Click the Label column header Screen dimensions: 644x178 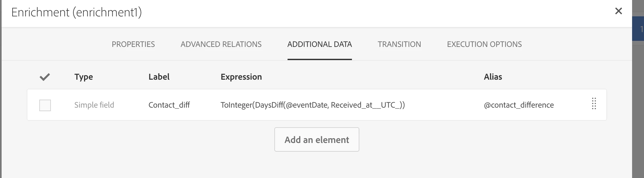159,77
